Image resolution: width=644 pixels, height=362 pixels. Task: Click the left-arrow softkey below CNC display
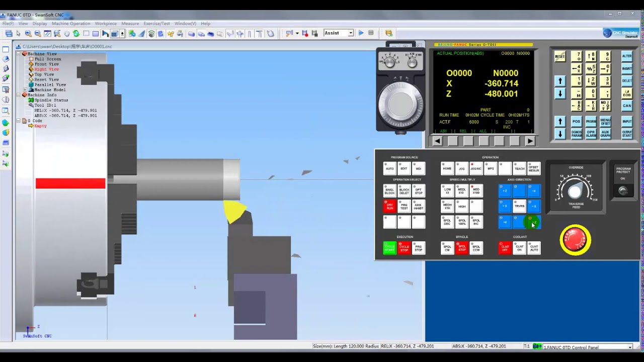[437, 141]
